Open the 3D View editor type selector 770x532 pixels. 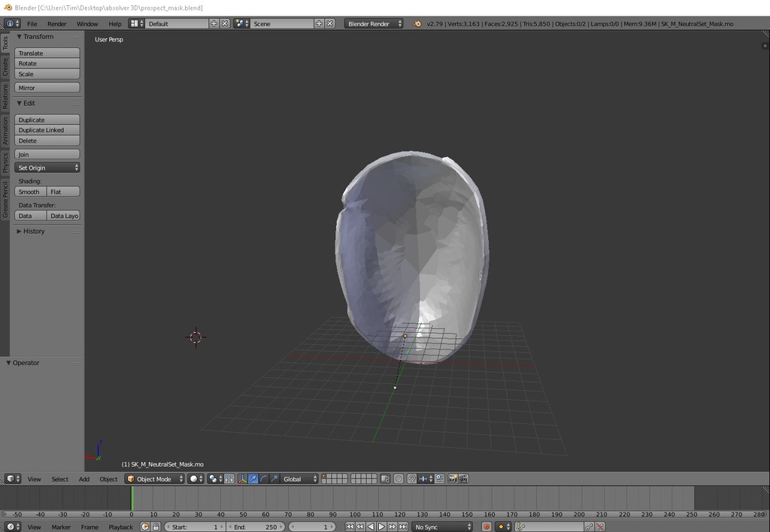13,479
